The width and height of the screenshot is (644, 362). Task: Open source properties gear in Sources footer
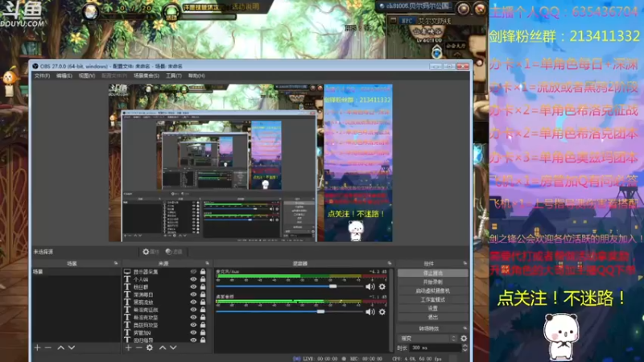(x=150, y=348)
